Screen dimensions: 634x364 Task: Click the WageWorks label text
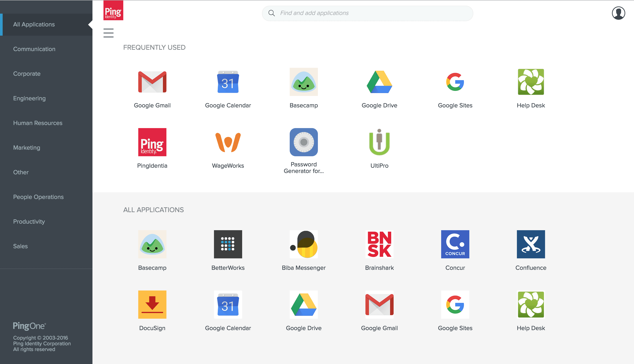228,166
